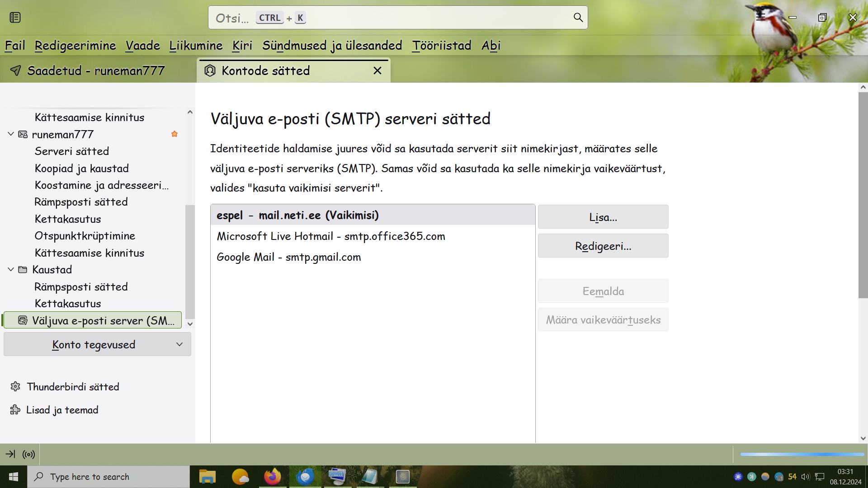Viewport: 868px width, 488px height.
Task: Click the runeman777 mail account icon
Action: [23, 134]
